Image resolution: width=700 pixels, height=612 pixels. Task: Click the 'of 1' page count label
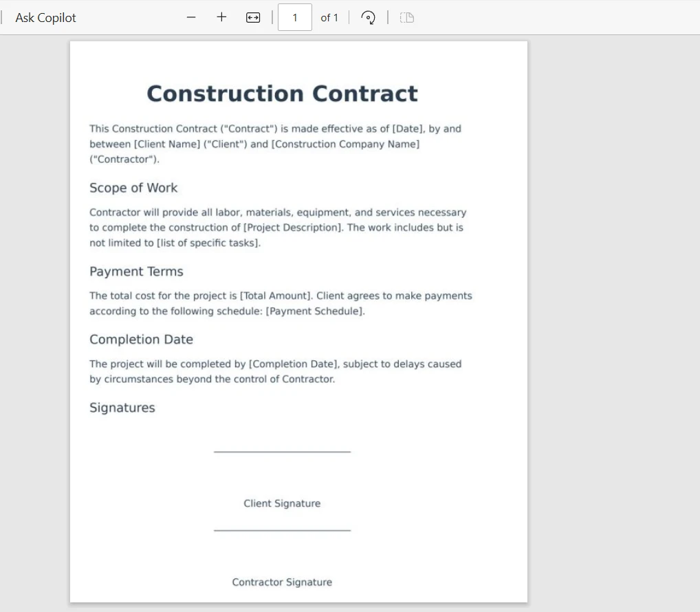coord(329,18)
